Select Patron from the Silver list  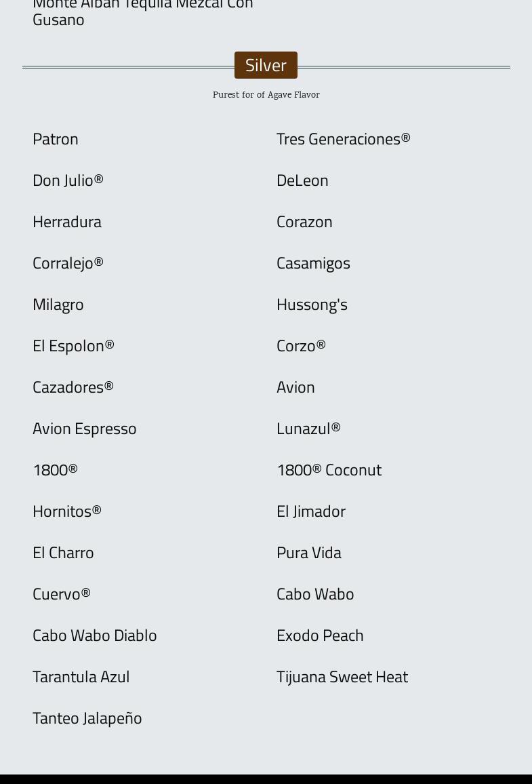[x=56, y=139]
